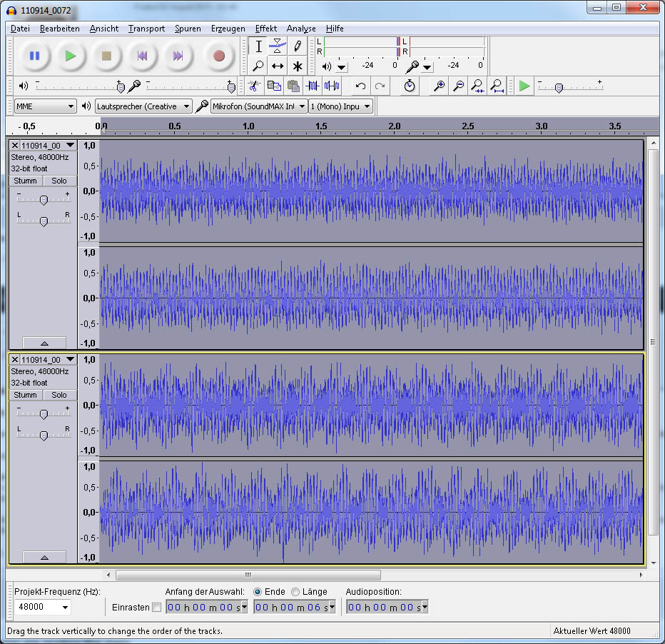
Task: Click the Fit Project zoom icon
Action: (497, 86)
